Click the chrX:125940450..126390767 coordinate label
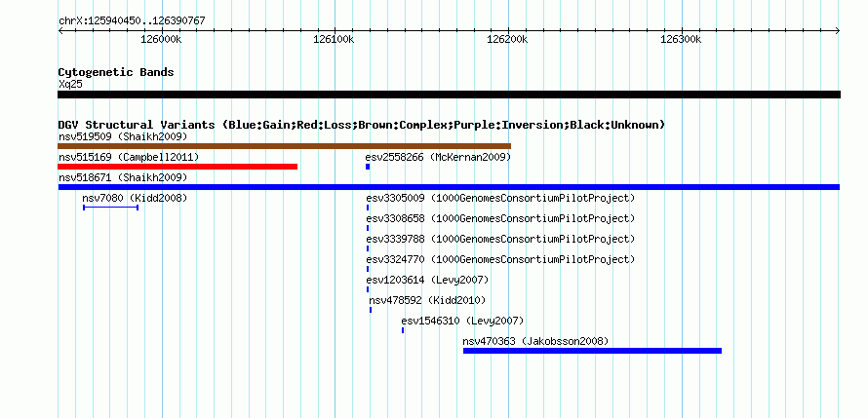This screenshot has width=868, height=418. (132, 21)
